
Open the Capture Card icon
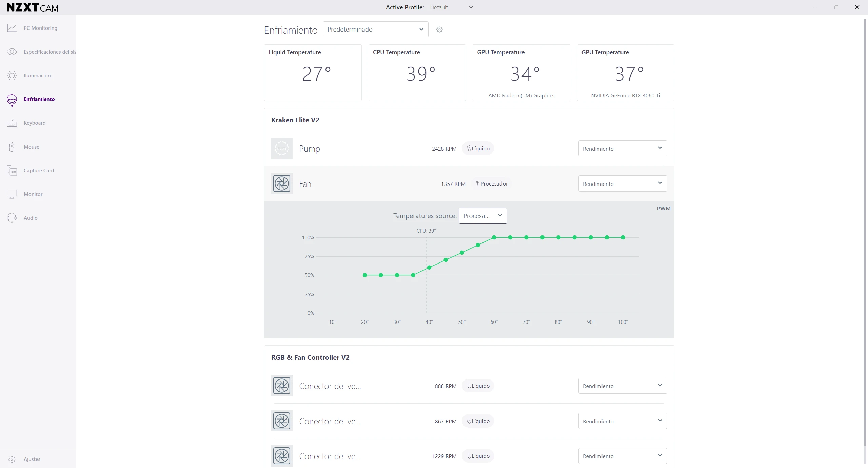(x=12, y=171)
